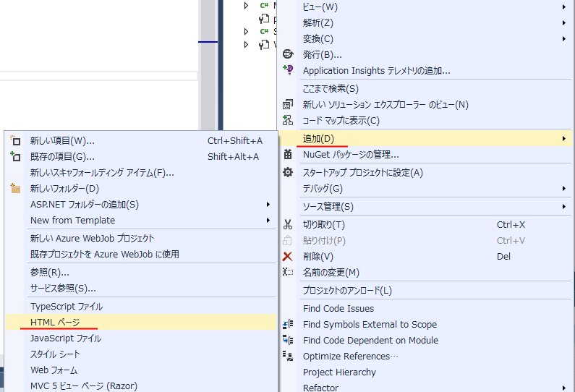
Task: Expand the 追加(D) submenu arrow
Action: click(x=564, y=139)
